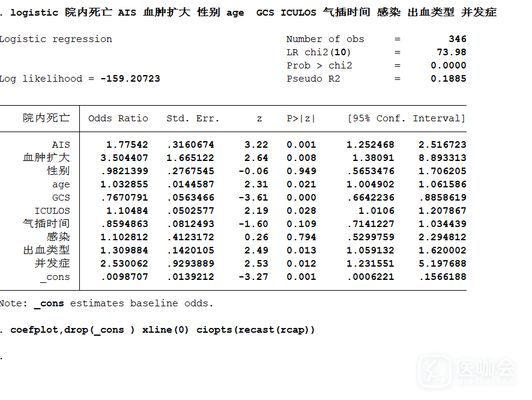The image size is (532, 400).
Task: Click the Number of obs value 346
Action: coord(457,39)
